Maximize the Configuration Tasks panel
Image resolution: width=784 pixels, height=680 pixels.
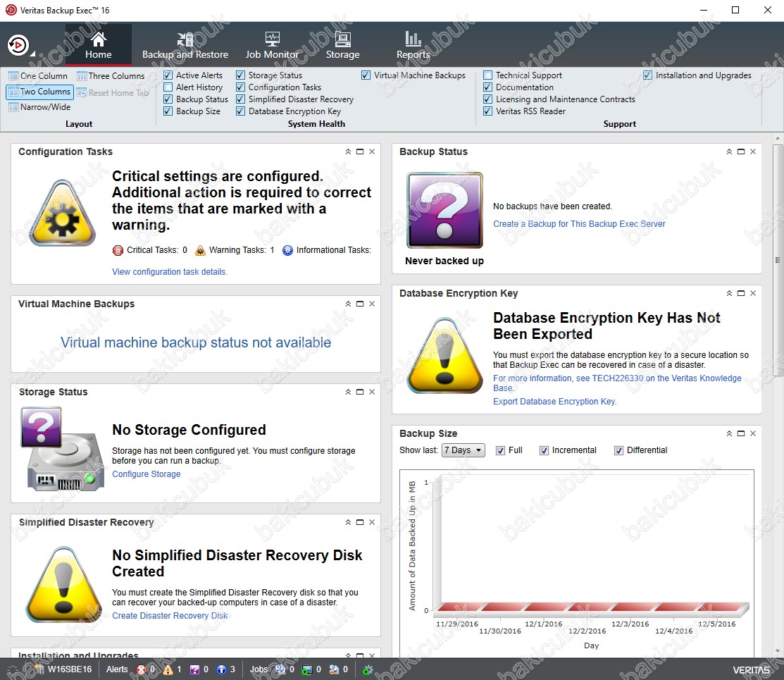point(360,152)
